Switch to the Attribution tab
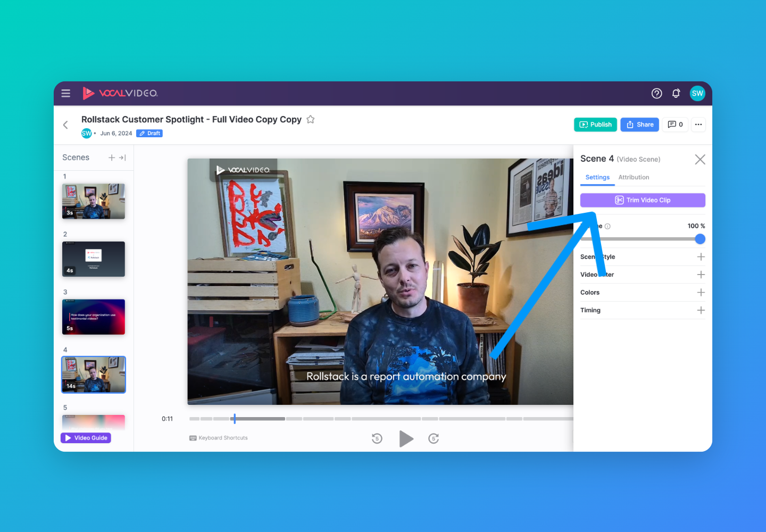Image resolution: width=766 pixels, height=532 pixels. click(x=634, y=178)
